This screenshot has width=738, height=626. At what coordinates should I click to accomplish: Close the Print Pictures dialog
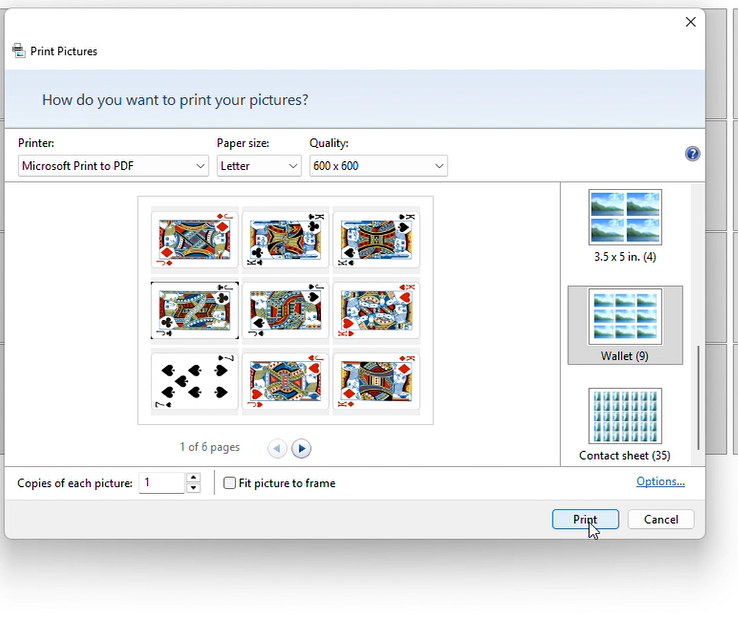(x=690, y=22)
